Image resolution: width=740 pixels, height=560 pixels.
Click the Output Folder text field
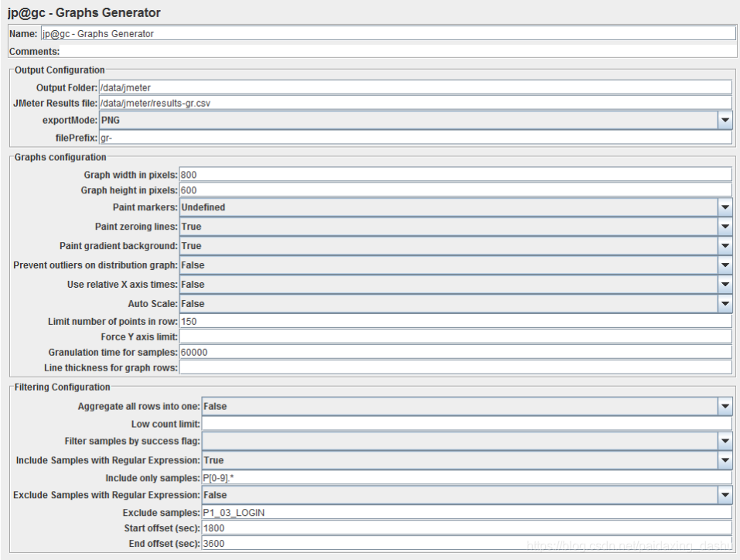(x=415, y=88)
